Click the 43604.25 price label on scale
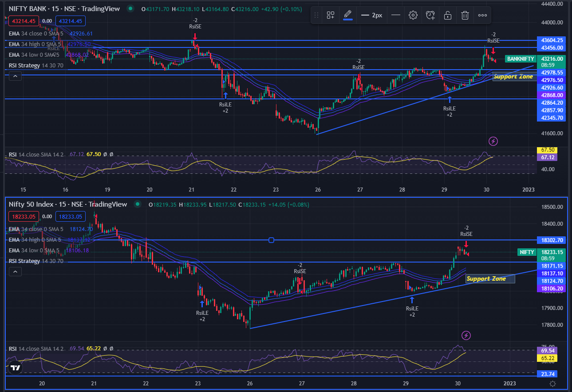This screenshot has height=392, width=572. pyautogui.click(x=552, y=40)
